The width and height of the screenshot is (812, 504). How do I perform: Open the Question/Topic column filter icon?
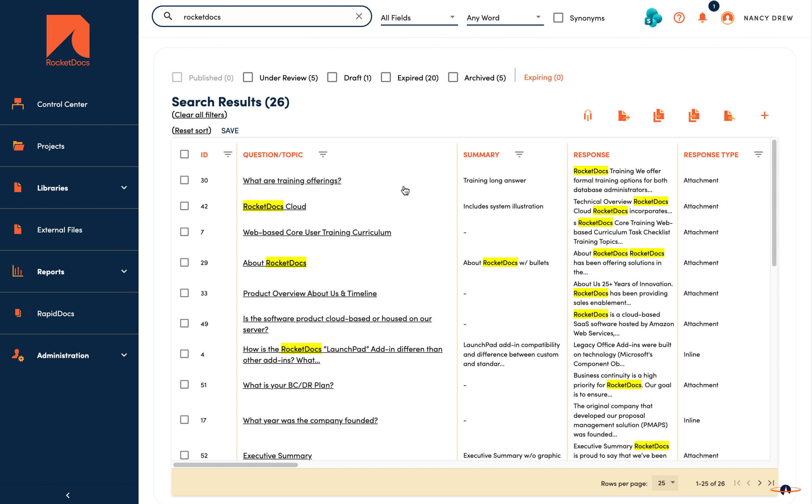(323, 154)
